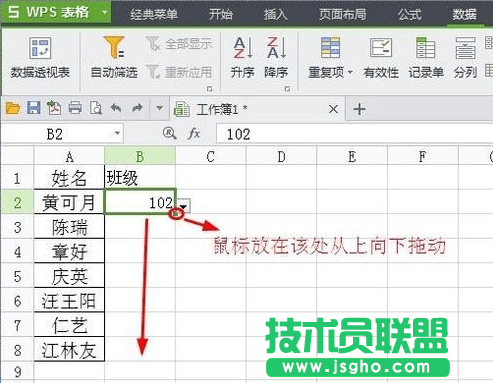Open Text to Columns (分列) tool

pyautogui.click(x=465, y=57)
